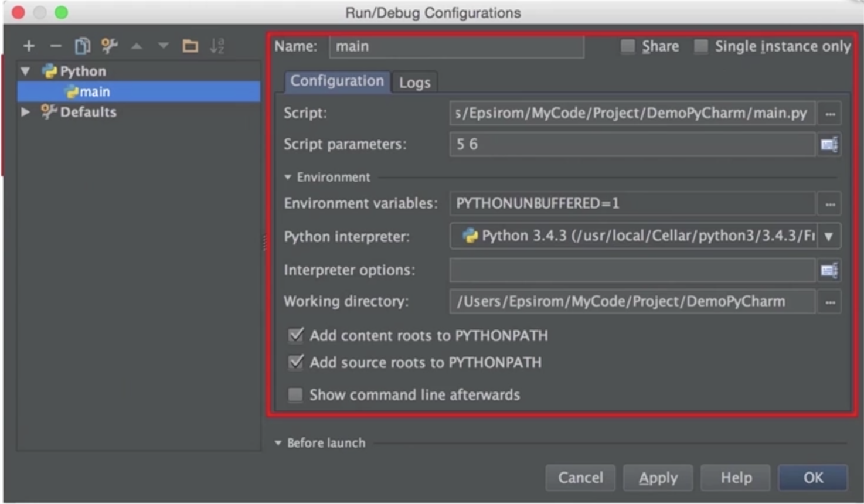Toggle the Single instance only checkbox

701,46
